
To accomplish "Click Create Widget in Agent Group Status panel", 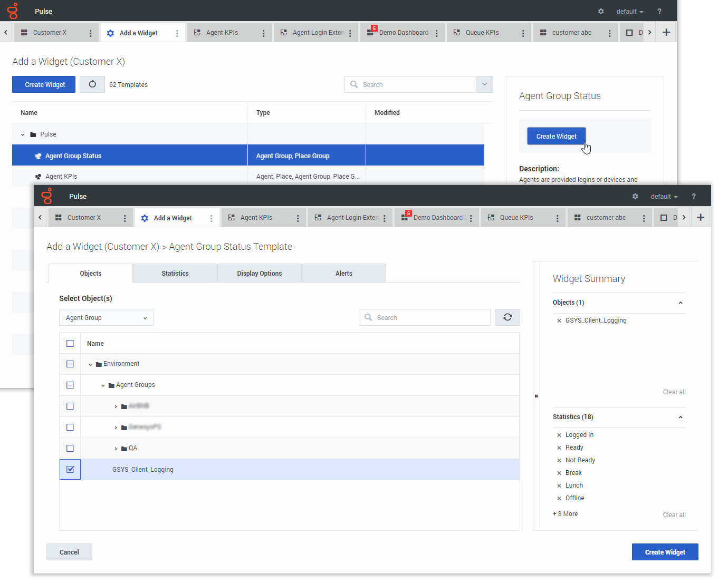I will [x=556, y=136].
